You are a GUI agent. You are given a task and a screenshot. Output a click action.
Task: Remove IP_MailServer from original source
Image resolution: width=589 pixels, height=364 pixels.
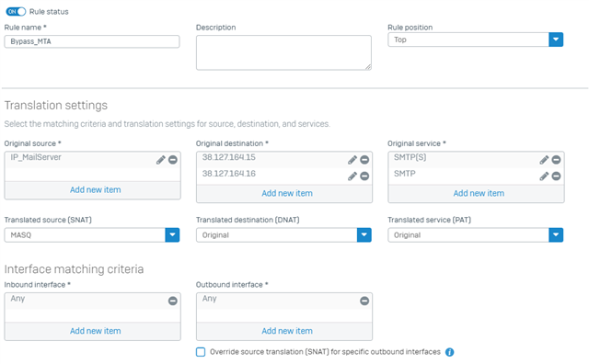tap(173, 160)
